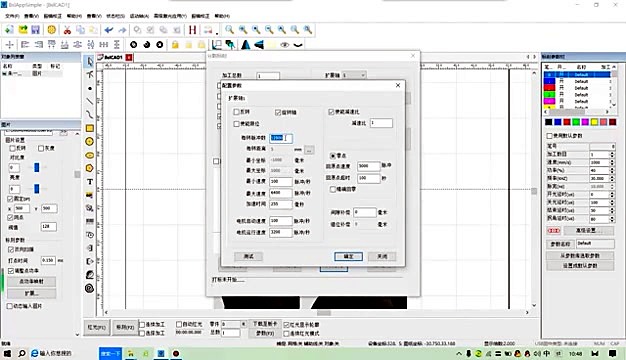Click the red H hatch toolbar icon

pos(192,30)
